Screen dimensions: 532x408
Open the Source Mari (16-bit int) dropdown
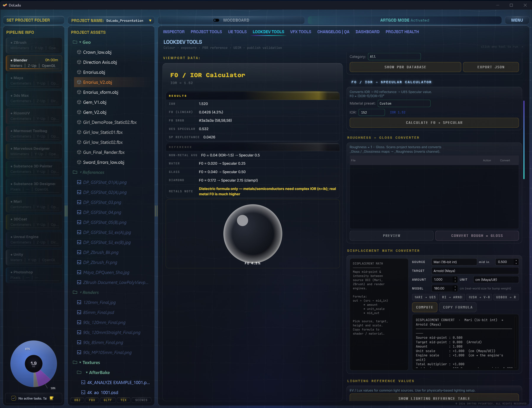454,262
